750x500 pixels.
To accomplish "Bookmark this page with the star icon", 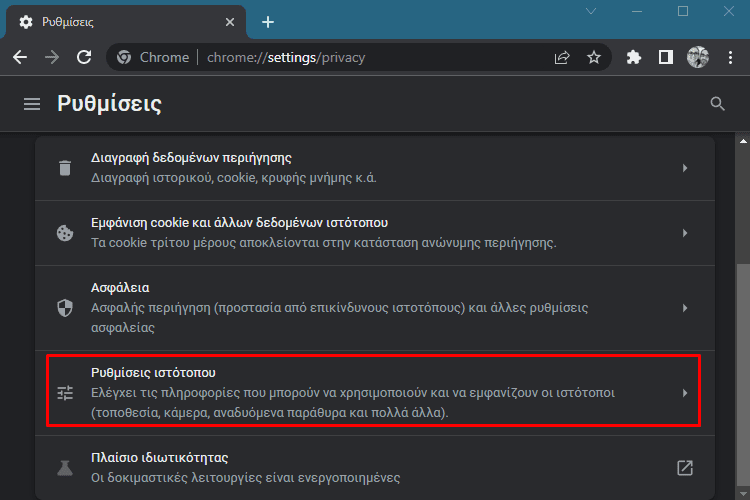I will tap(594, 57).
